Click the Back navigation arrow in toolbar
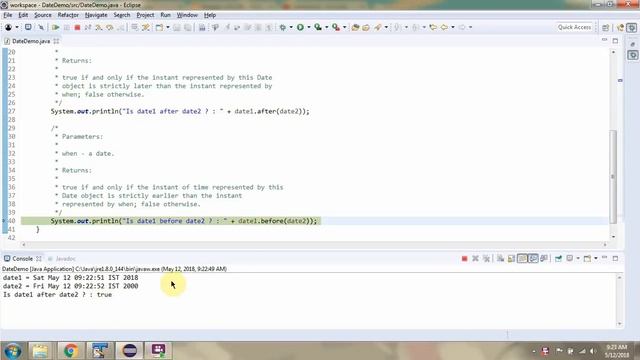 pyautogui.click(x=444, y=27)
